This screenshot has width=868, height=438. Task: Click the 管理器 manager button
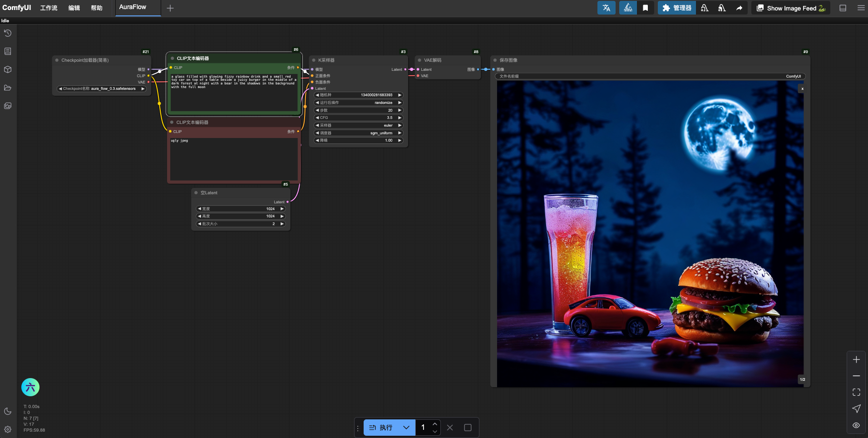point(676,8)
